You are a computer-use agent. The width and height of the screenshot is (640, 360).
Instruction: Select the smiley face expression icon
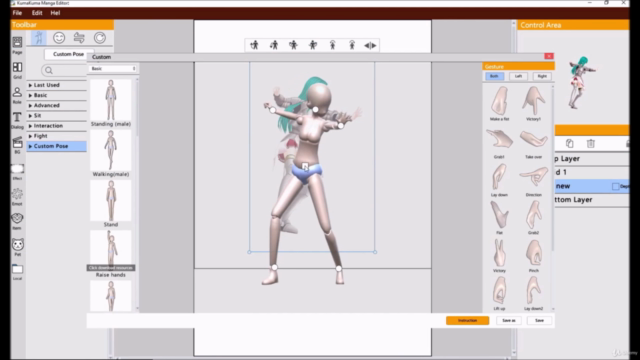[59, 38]
